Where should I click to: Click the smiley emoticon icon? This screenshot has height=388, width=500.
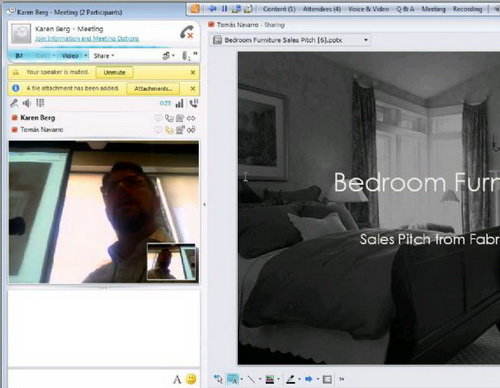coord(191,379)
